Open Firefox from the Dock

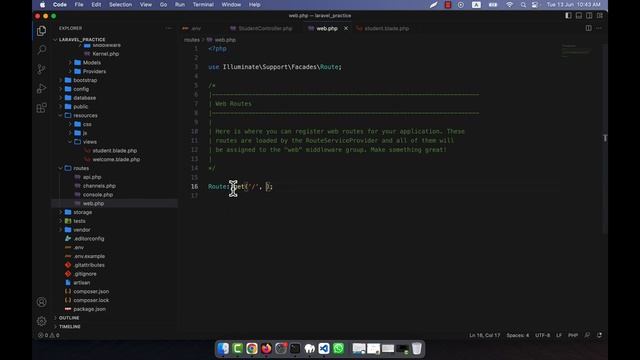click(266, 349)
